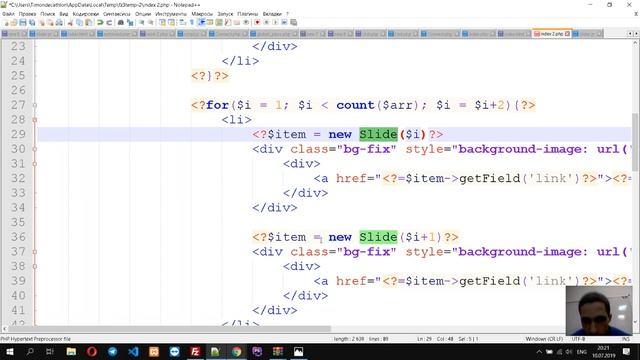
Task: Open Google Chrome from the taskbar
Action: coord(236,351)
